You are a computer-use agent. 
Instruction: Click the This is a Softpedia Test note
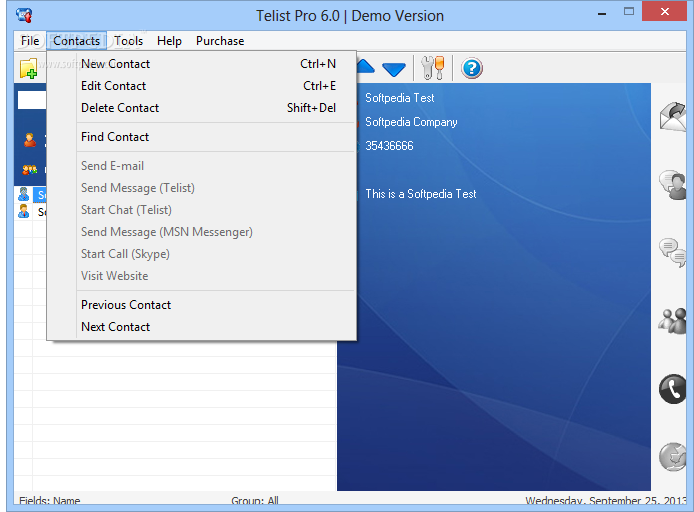click(420, 194)
